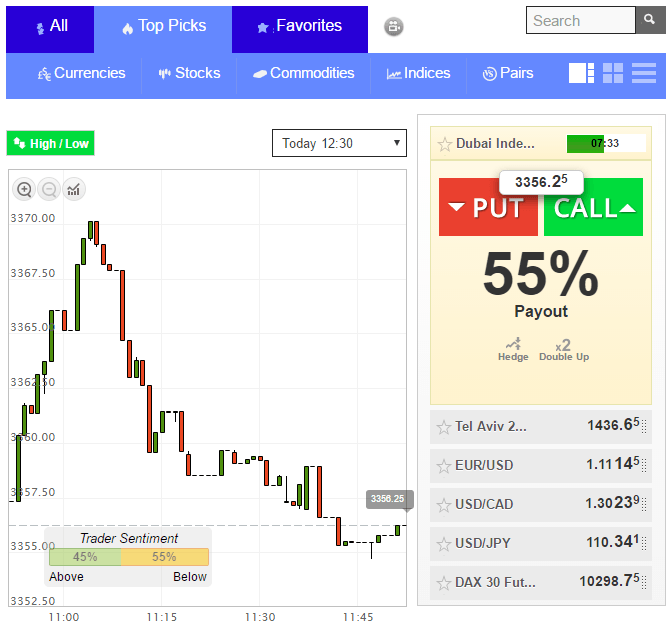Click the drag handle on USD/CAD row

(x=644, y=505)
